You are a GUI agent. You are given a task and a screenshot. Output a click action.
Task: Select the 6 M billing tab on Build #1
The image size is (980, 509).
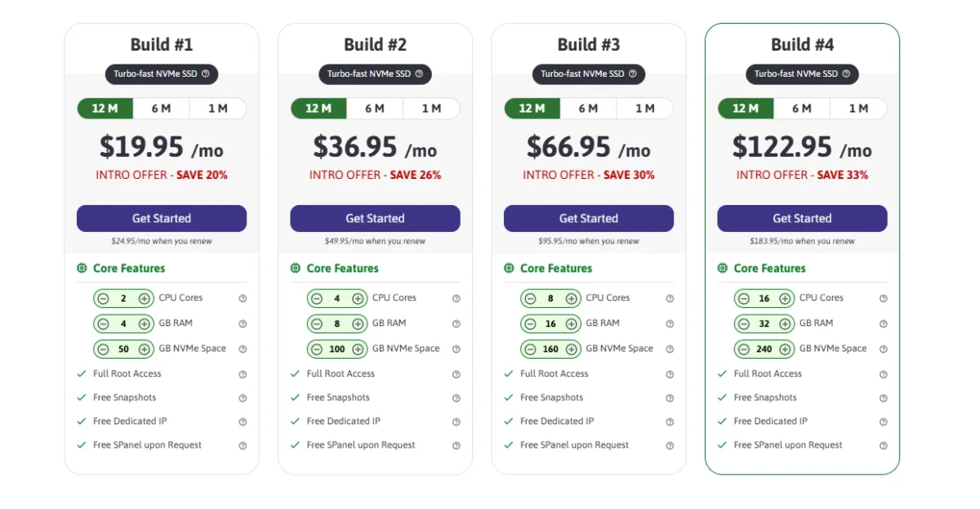[161, 108]
